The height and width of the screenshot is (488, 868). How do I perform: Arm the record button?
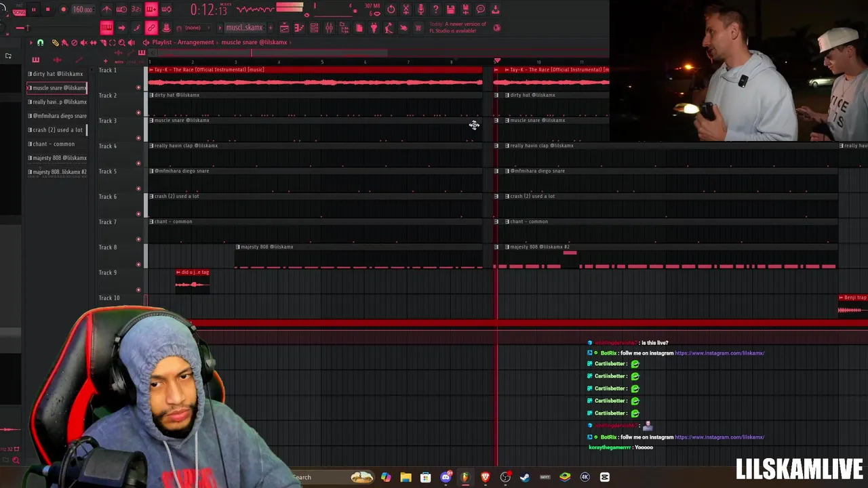pyautogui.click(x=63, y=9)
